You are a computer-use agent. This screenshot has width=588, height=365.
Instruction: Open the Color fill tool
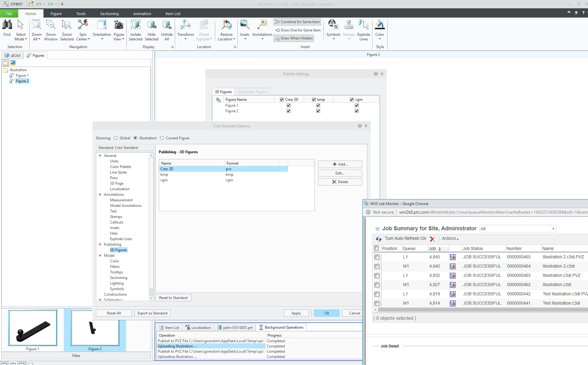click(x=380, y=25)
